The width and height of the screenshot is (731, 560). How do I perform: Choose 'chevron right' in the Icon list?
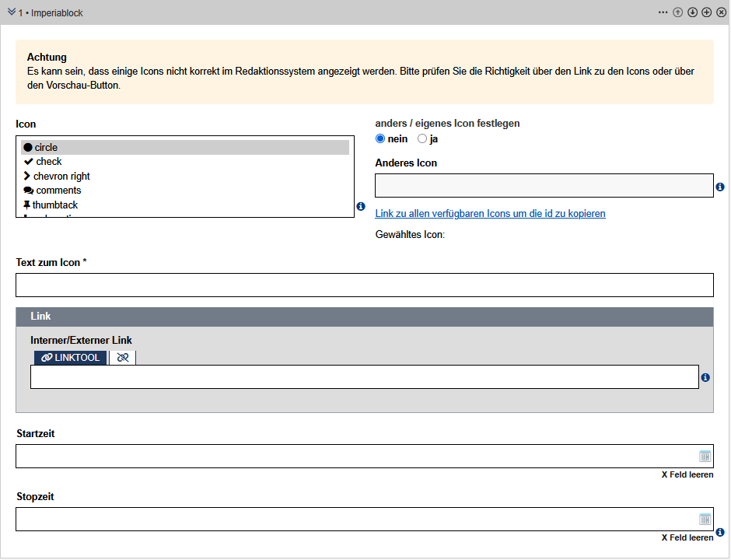click(61, 177)
